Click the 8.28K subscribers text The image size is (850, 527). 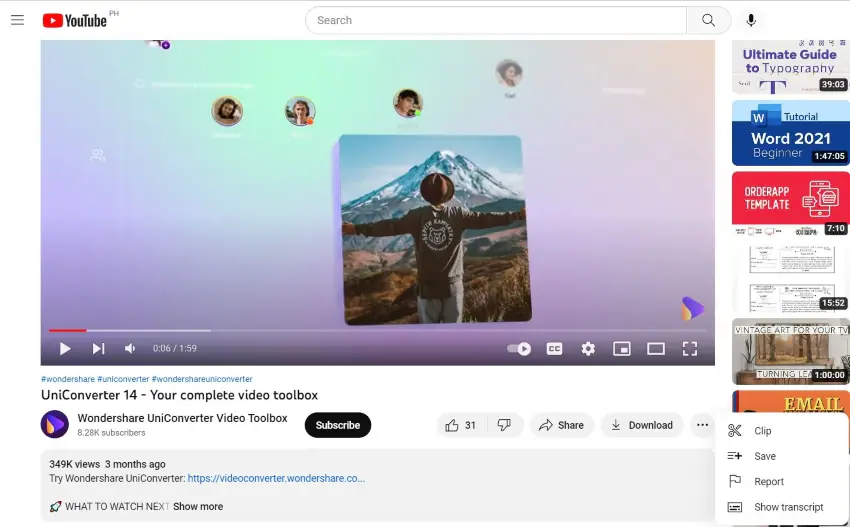click(x=111, y=433)
